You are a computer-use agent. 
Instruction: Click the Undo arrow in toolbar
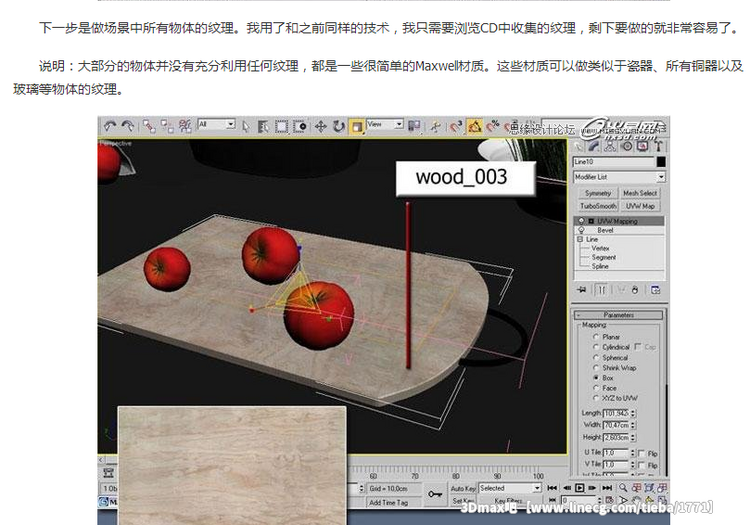(108, 126)
